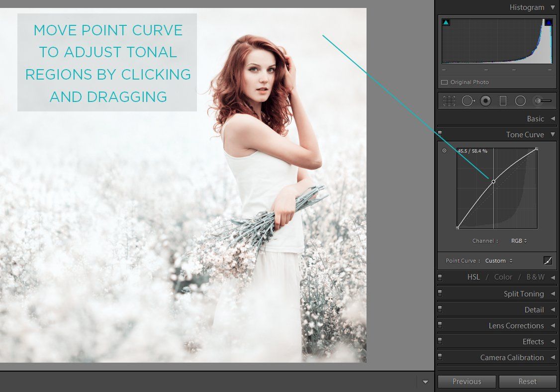Open the Channel RGB dropdown
The width and height of the screenshot is (560, 392).
tap(519, 241)
